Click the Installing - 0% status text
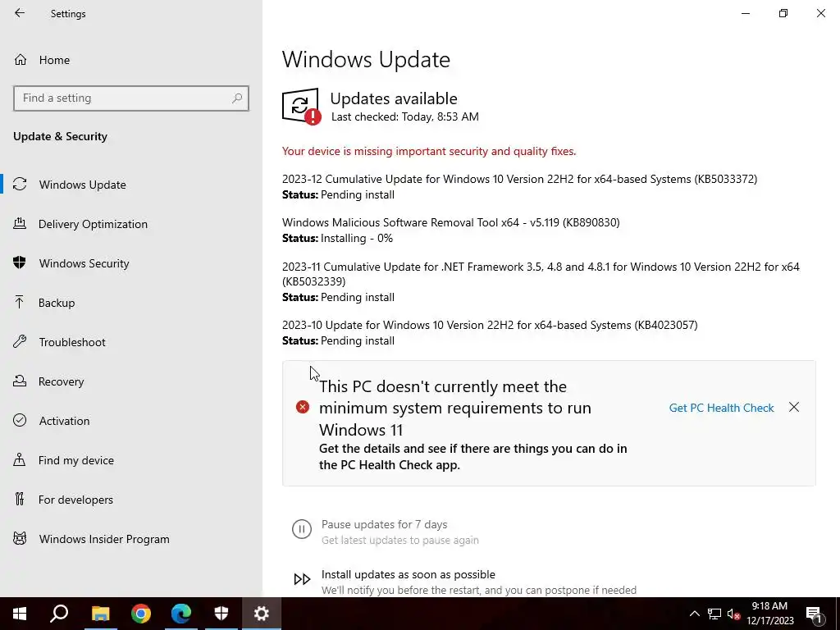 point(357,238)
